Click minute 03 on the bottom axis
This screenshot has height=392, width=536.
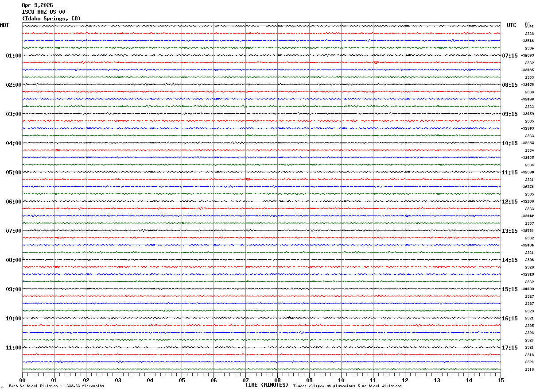pos(118,380)
